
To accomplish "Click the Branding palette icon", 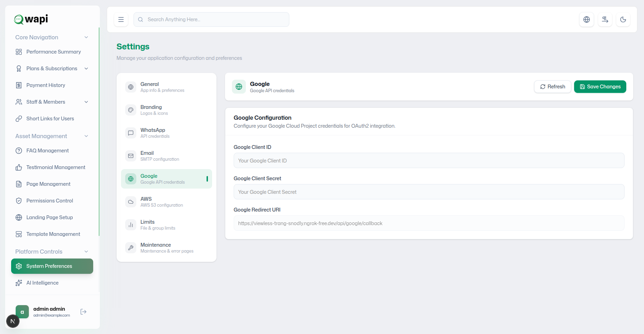I will [x=131, y=110].
